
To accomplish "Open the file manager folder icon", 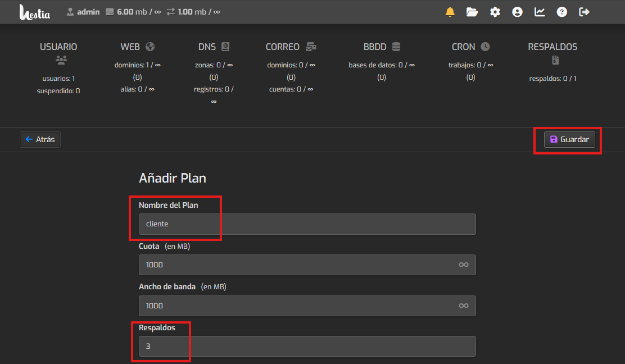I will 472,12.
